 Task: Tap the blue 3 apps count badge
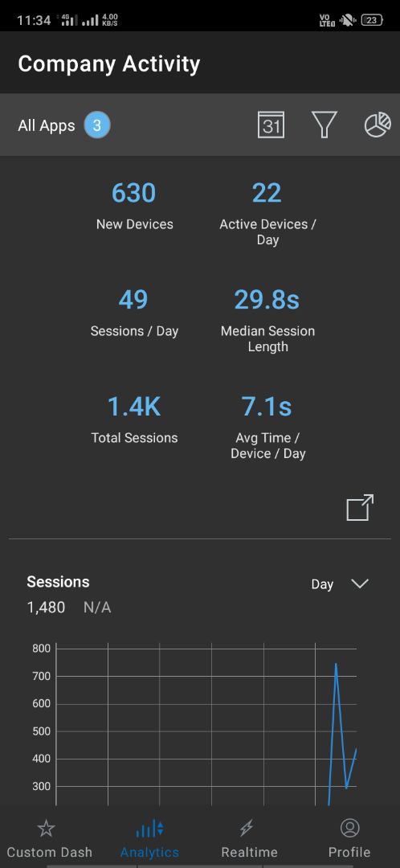pyautogui.click(x=97, y=125)
